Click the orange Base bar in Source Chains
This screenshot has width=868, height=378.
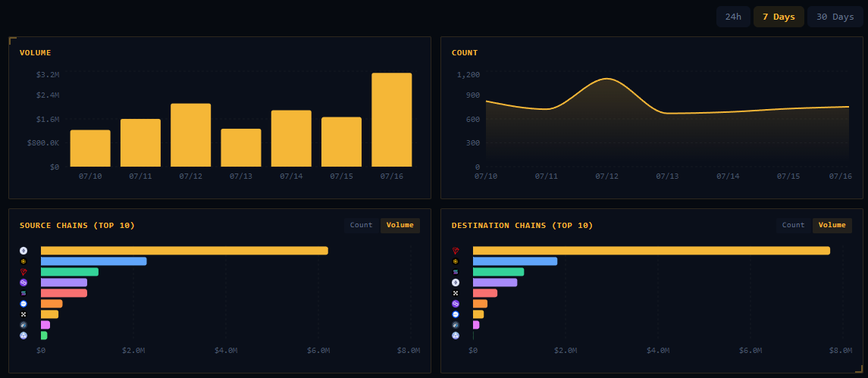coord(52,304)
